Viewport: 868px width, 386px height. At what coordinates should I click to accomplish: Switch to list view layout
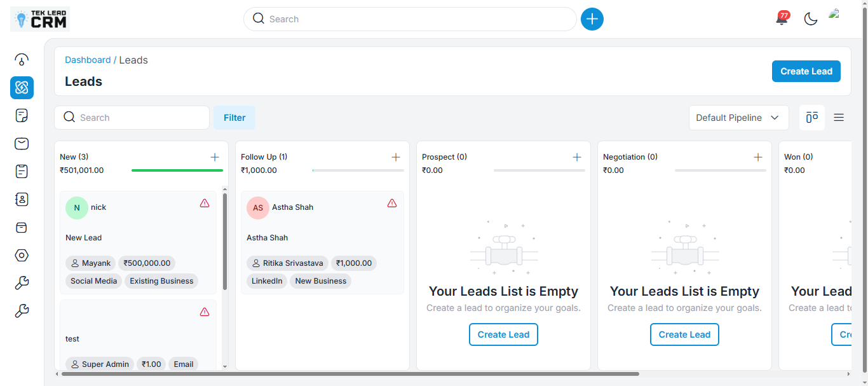pyautogui.click(x=839, y=118)
